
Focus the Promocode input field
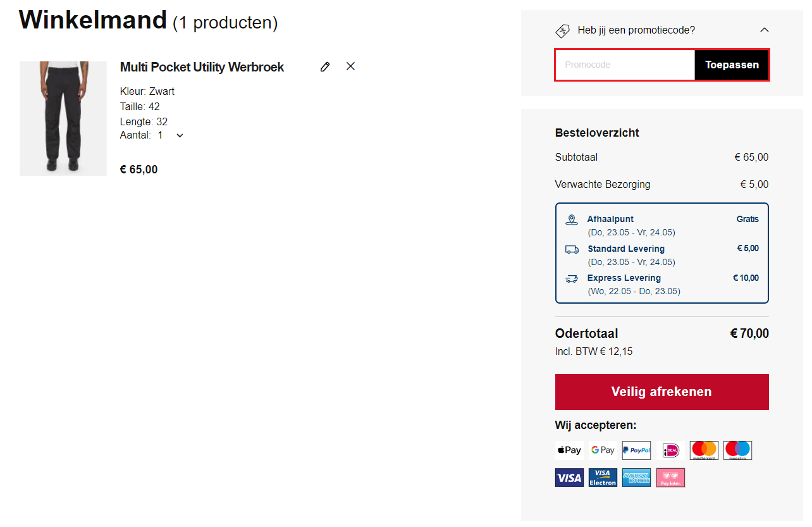pyautogui.click(x=625, y=65)
